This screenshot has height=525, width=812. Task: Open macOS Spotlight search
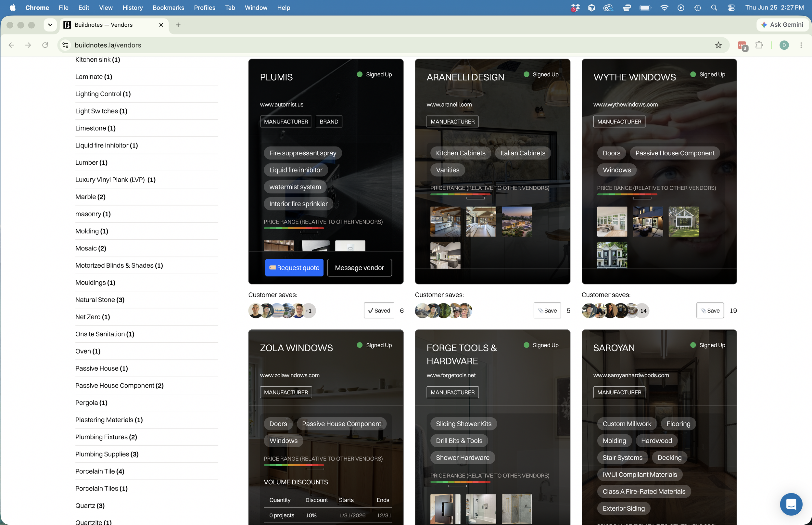point(714,7)
